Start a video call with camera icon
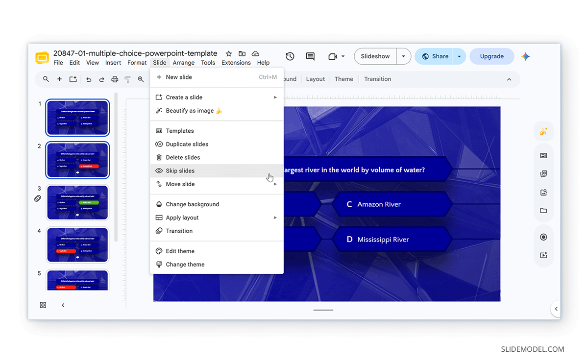 tap(333, 56)
